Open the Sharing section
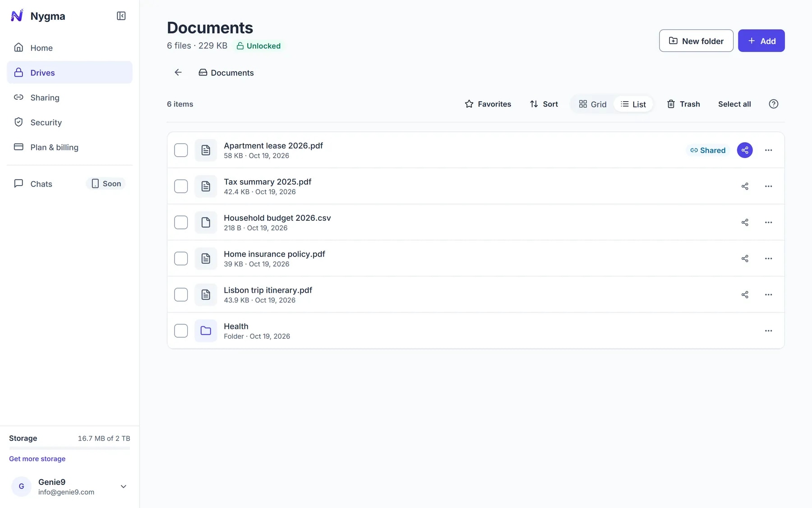The height and width of the screenshot is (508, 812). click(x=69, y=97)
